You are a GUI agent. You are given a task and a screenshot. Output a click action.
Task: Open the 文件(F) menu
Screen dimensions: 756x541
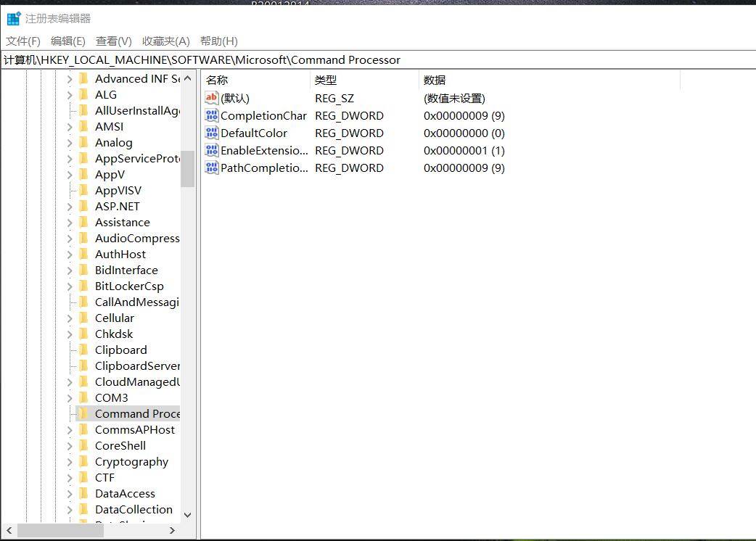click(x=23, y=41)
